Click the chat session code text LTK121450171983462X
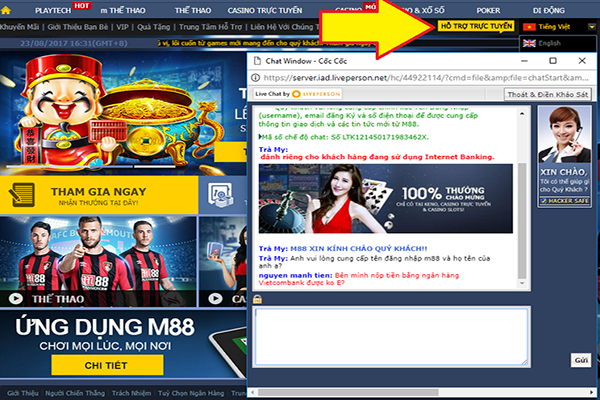The width and height of the screenshot is (600, 400). [x=385, y=137]
